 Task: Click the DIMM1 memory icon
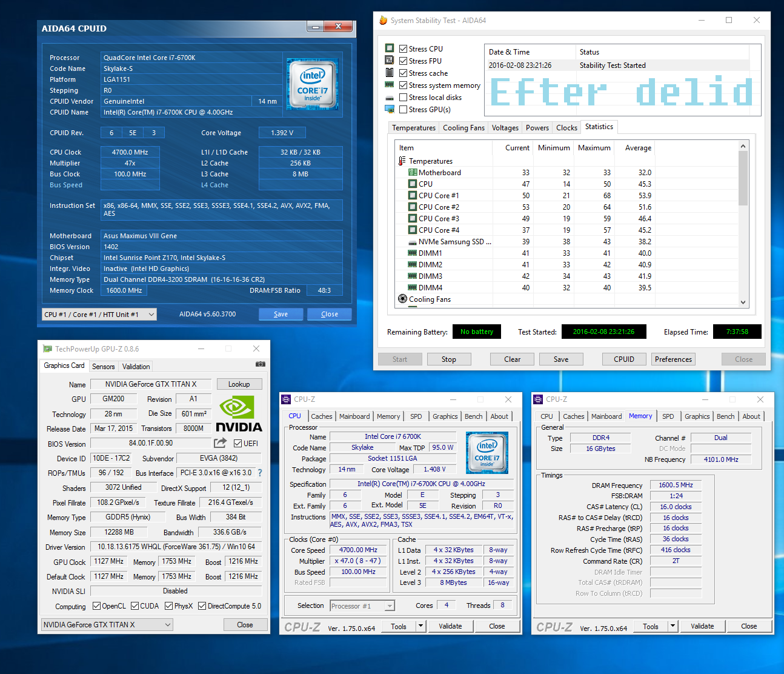tap(413, 253)
